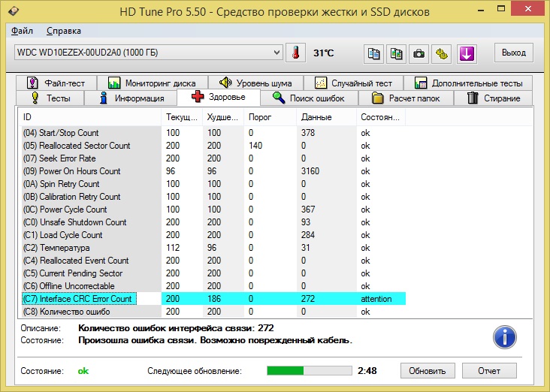Viewport: 550px width, 392px height.
Task: Select the (C2) Температура row
Action: pyautogui.click(x=212, y=248)
